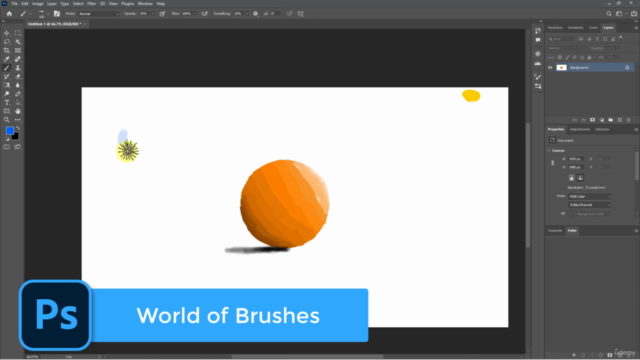Hide the Background layer eye icon

[x=550, y=68]
